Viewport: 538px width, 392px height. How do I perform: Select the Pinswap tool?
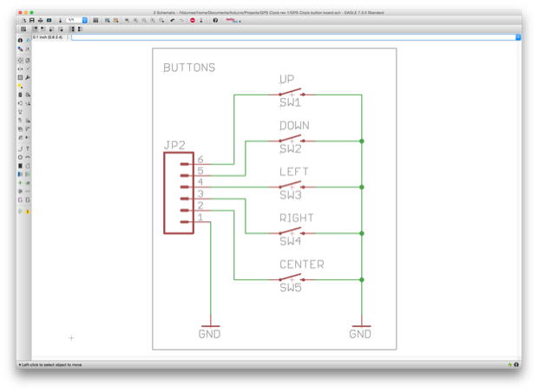pos(20,103)
